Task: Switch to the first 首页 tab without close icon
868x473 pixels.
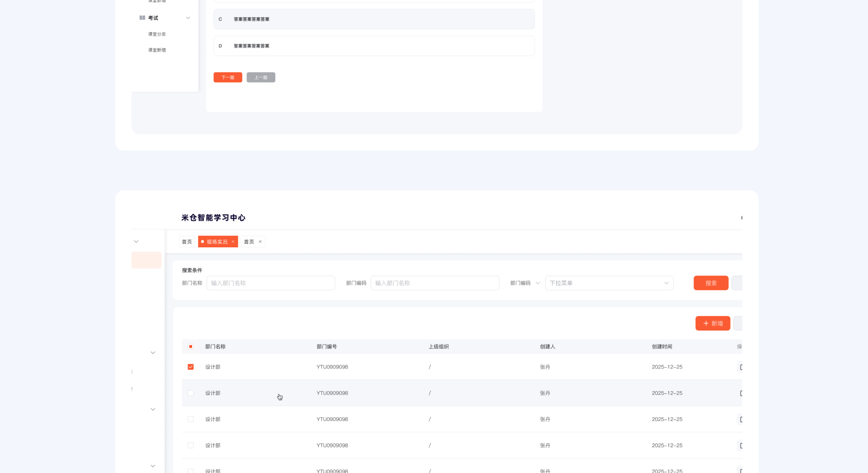Action: (x=187, y=241)
